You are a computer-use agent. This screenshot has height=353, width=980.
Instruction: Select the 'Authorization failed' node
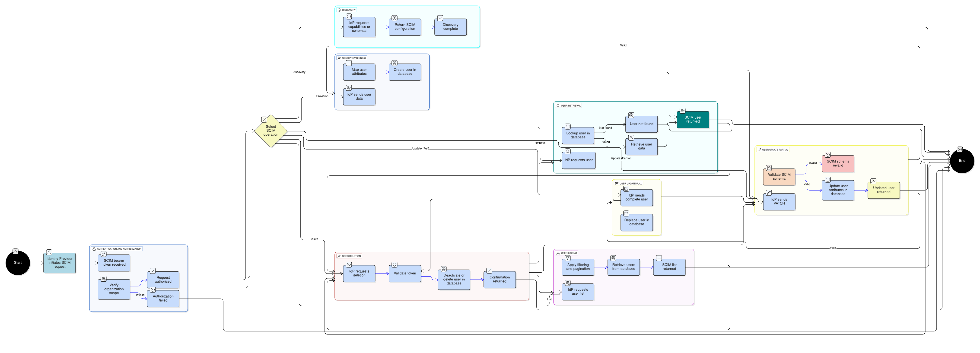[x=163, y=298]
